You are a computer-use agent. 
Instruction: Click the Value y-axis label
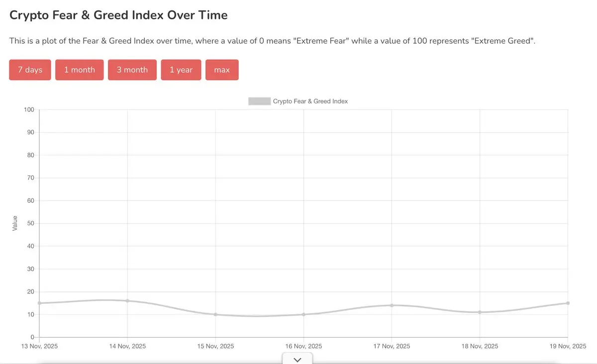tap(14, 223)
